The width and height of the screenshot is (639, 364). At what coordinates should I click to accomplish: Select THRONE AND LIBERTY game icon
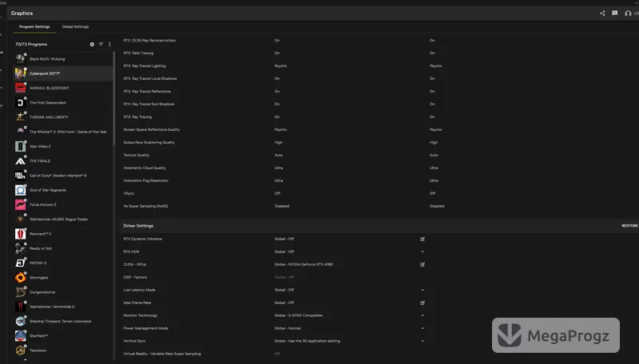click(x=21, y=117)
